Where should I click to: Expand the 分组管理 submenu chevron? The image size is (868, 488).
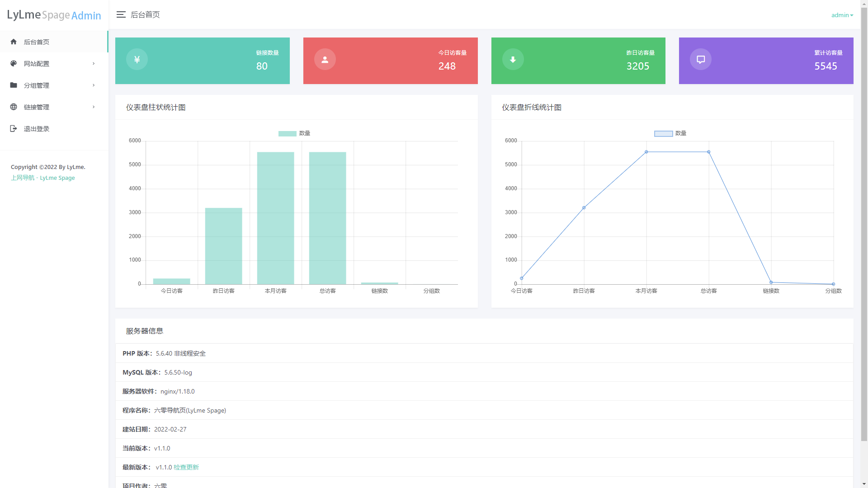(94, 85)
